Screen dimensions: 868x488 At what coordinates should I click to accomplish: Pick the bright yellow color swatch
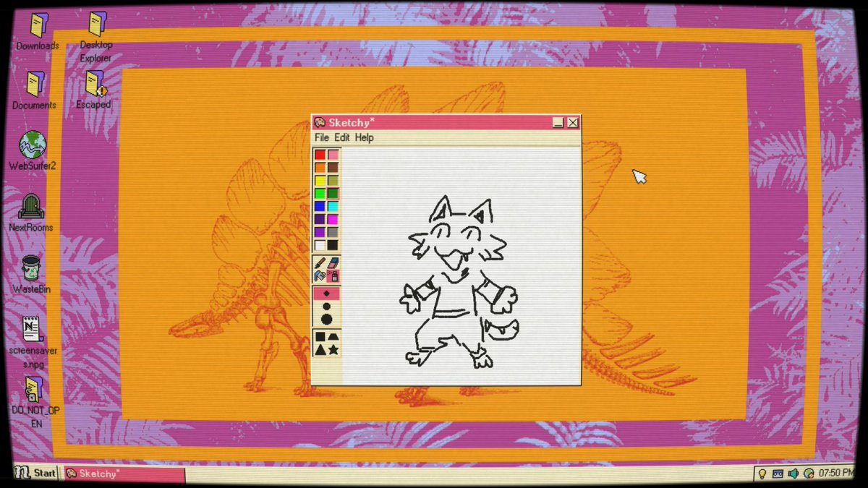click(320, 180)
